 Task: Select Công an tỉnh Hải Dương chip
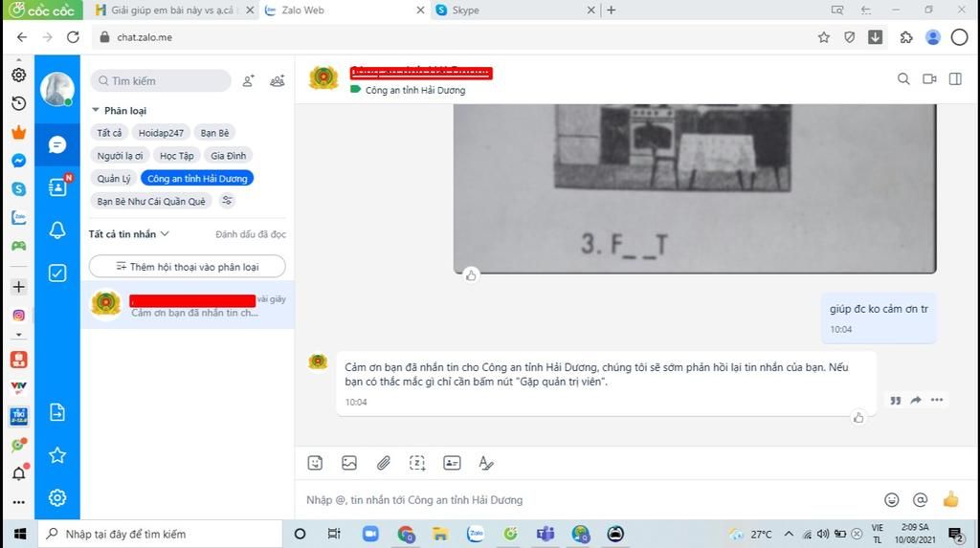pos(197,178)
